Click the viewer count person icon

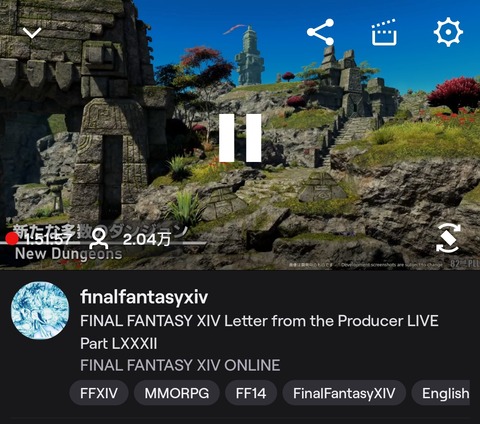[100, 239]
